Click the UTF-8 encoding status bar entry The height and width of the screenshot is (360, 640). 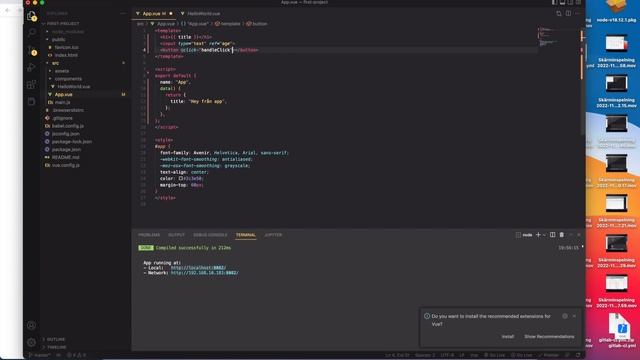click(447, 355)
